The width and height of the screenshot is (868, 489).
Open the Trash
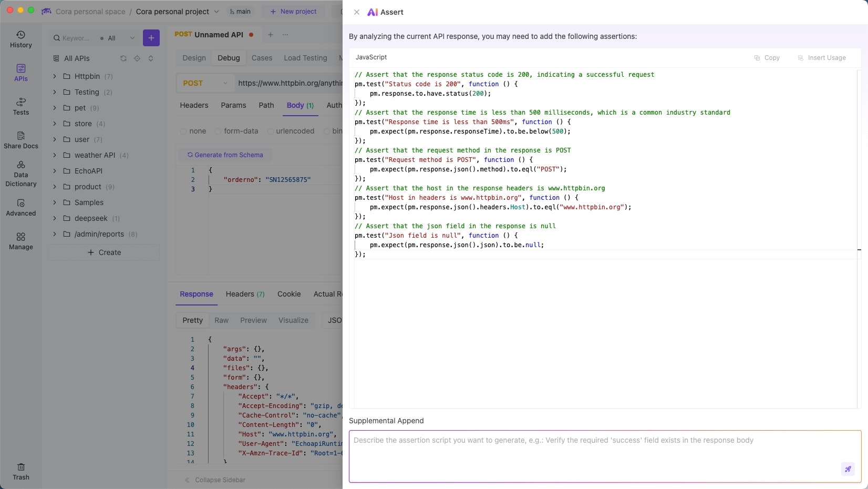point(21,472)
